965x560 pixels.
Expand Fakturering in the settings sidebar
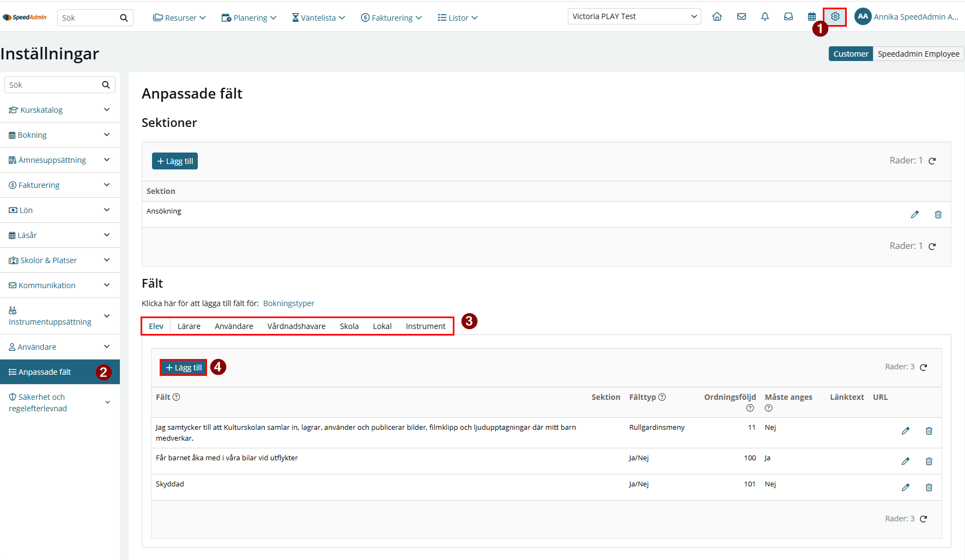(x=60, y=185)
